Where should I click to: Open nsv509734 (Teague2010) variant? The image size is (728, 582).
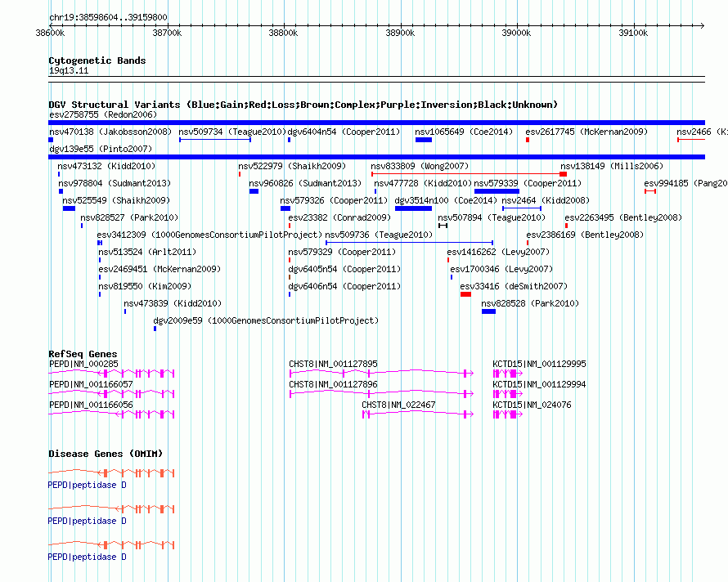232,132
